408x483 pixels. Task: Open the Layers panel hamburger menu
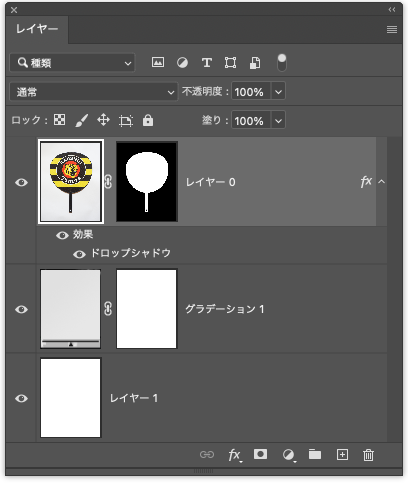(392, 30)
